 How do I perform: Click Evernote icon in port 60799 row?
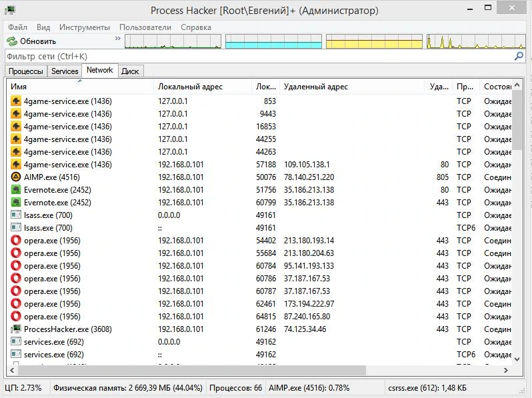click(x=16, y=203)
